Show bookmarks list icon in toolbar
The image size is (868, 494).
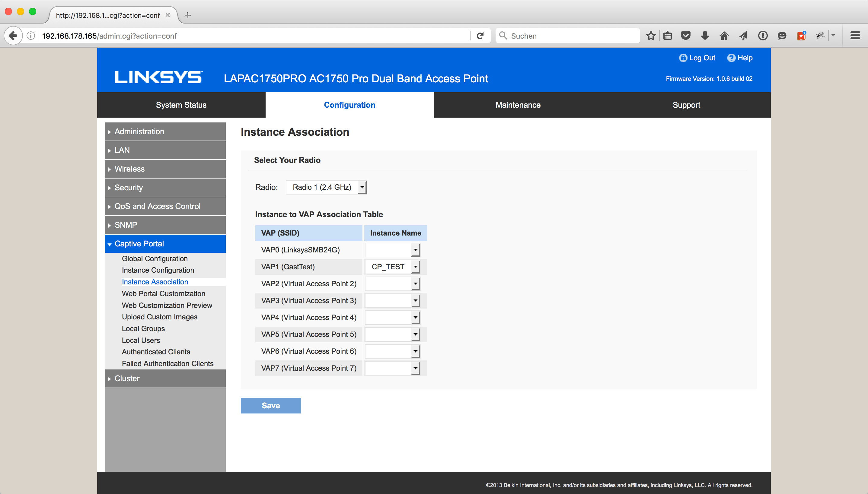coord(668,36)
